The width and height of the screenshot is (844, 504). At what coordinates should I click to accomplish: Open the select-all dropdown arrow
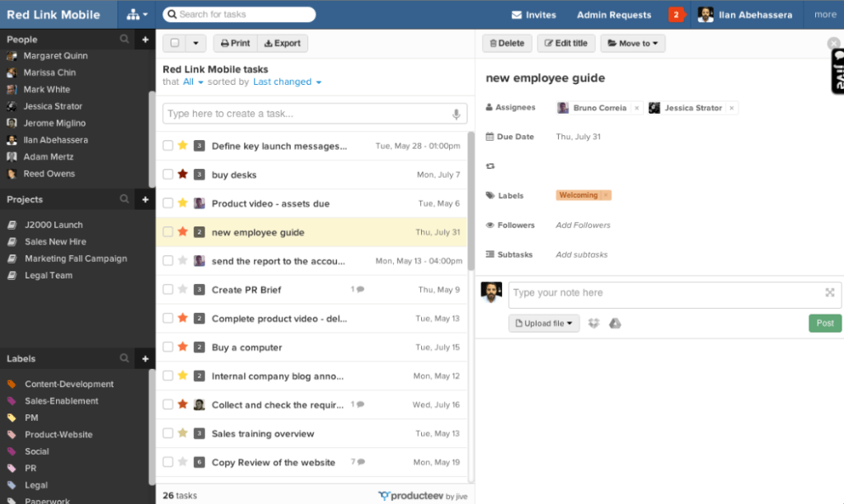(195, 43)
